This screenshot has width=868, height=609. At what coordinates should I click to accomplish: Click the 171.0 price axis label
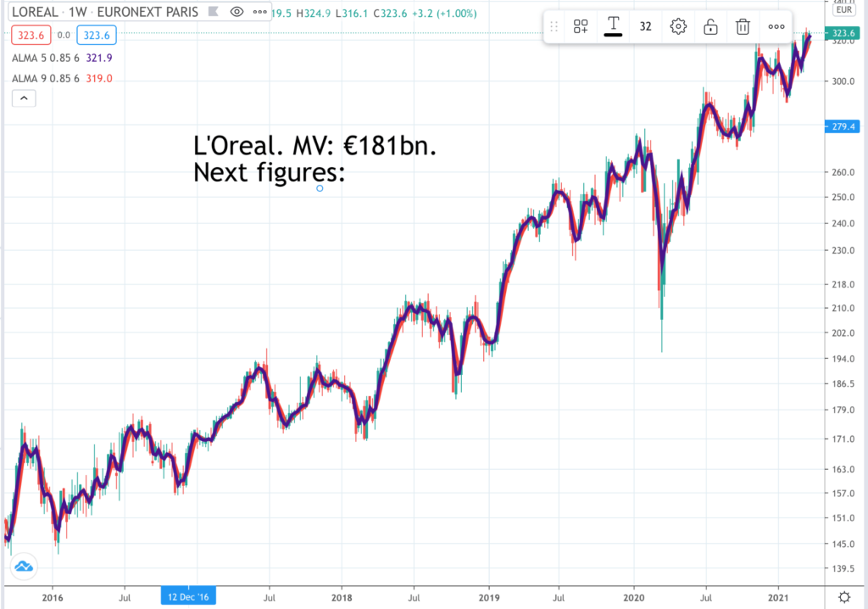point(843,439)
